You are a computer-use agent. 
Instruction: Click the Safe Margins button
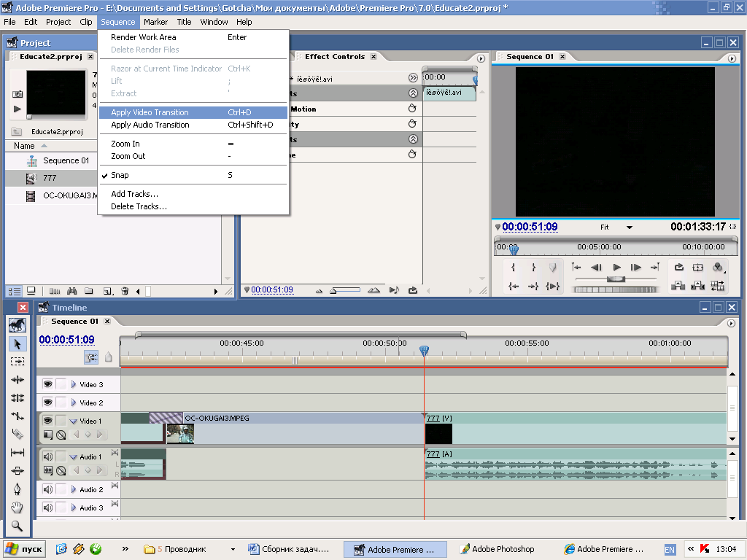(698, 267)
